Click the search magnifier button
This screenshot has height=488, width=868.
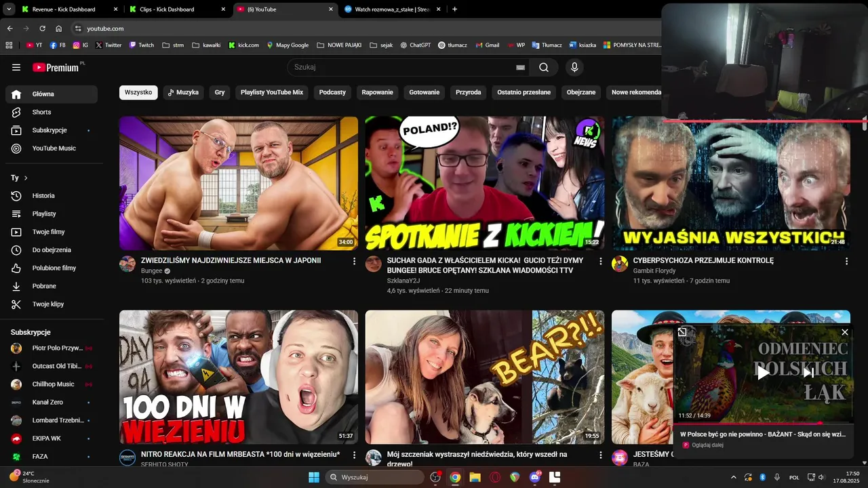coord(544,67)
